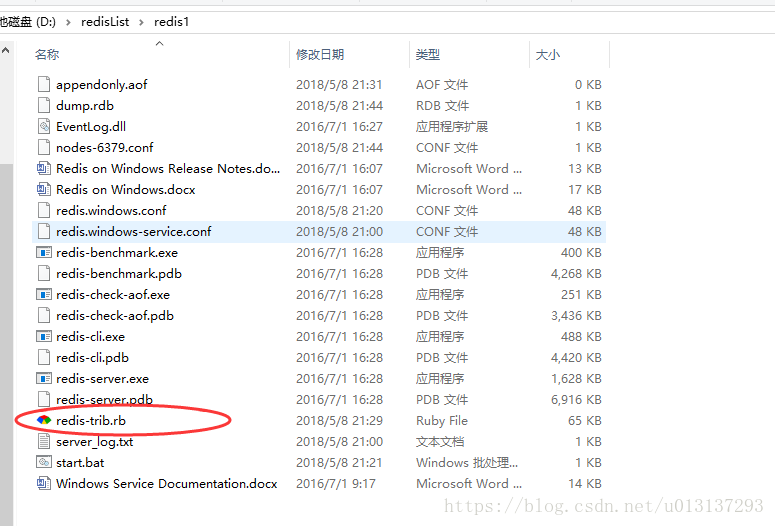Select file name redis-cli.exe
The width and height of the screenshot is (775, 526).
90,337
